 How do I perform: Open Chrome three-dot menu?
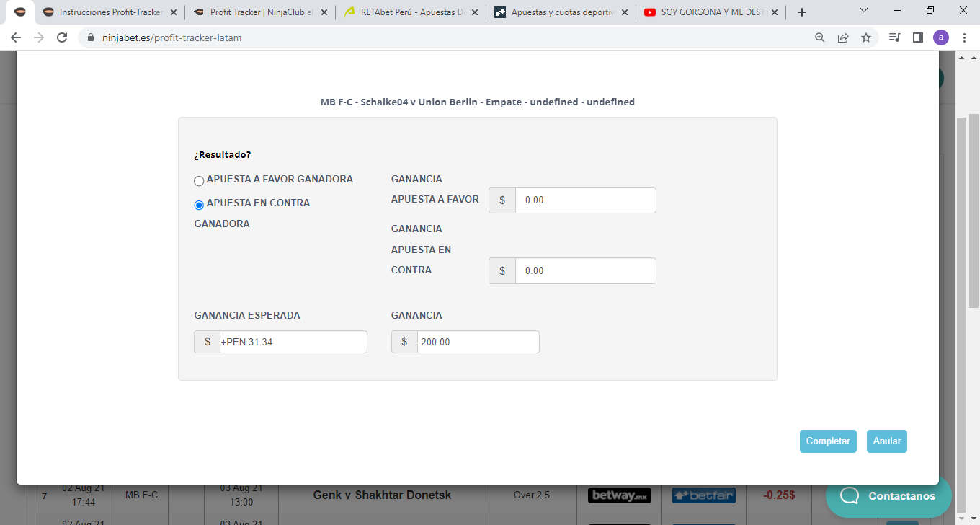(x=964, y=37)
